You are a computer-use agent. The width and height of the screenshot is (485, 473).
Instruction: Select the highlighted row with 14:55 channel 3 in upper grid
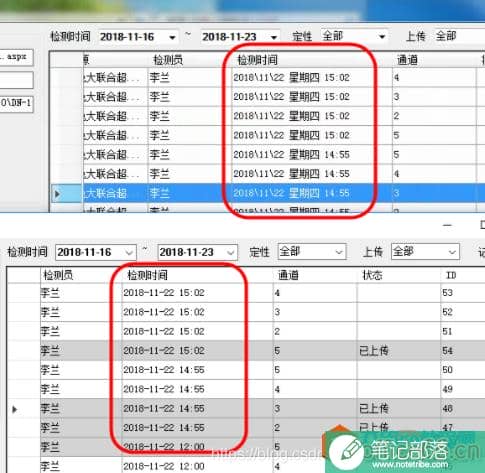(267, 193)
